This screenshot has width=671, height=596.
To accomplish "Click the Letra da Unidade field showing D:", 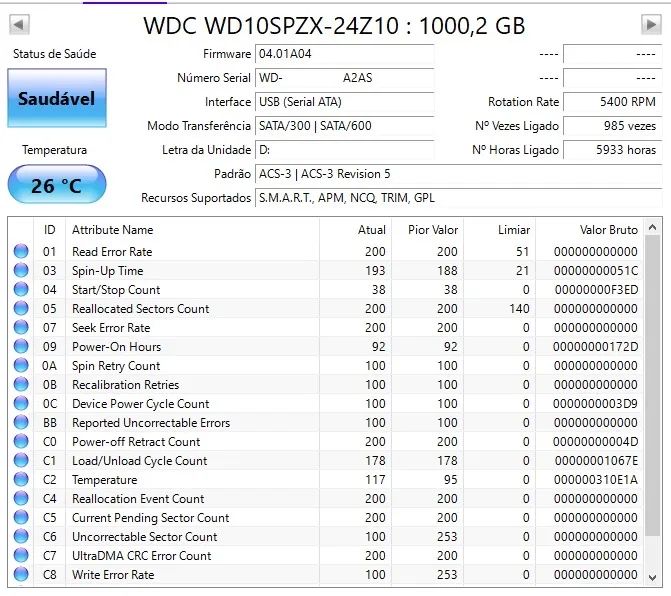I will pyautogui.click(x=344, y=150).
